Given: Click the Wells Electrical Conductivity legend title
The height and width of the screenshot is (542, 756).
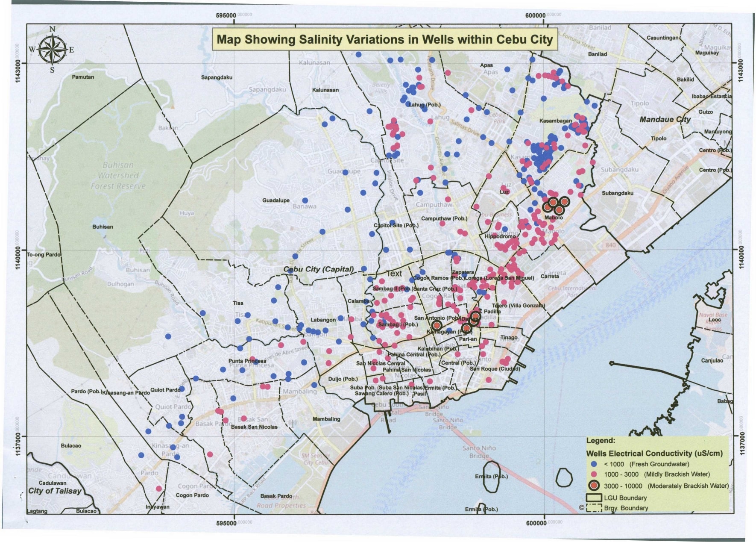Looking at the screenshot, I should click(654, 453).
